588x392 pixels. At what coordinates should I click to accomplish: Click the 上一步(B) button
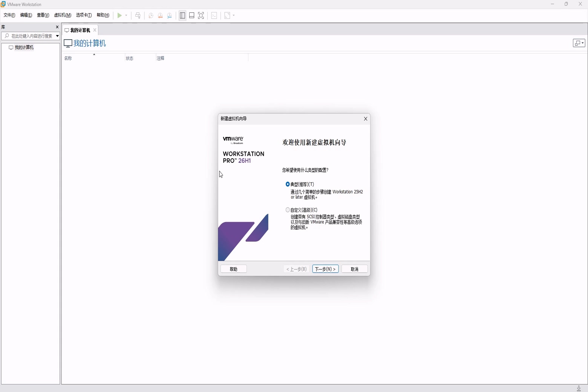pyautogui.click(x=297, y=269)
